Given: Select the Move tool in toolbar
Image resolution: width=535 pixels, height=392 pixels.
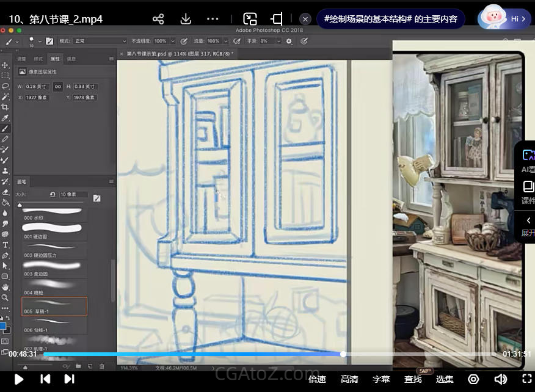Looking at the screenshot, I should coord(5,65).
